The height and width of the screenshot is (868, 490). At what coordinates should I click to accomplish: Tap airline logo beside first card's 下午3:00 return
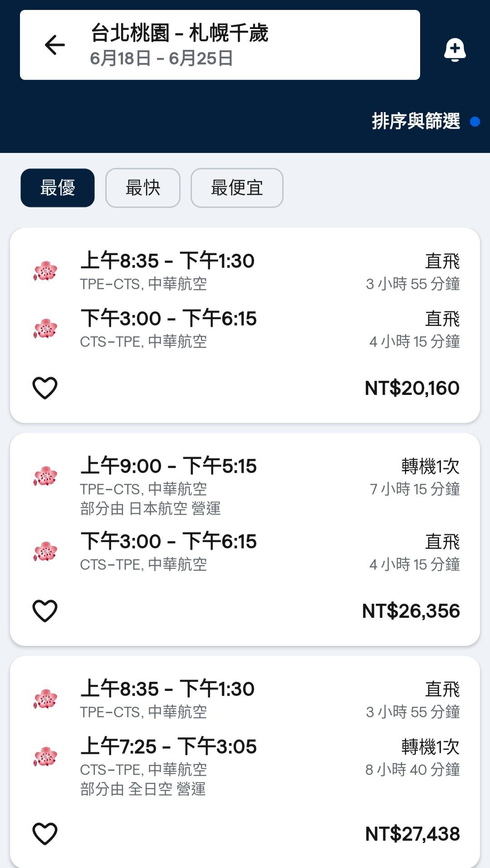[45, 329]
